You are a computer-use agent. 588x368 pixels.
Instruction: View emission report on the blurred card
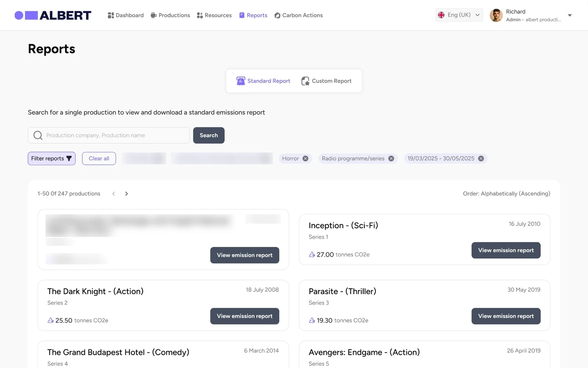pos(245,255)
